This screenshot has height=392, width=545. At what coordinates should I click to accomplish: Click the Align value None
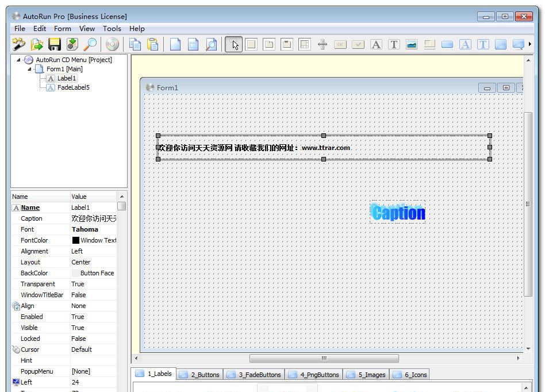(x=94, y=306)
